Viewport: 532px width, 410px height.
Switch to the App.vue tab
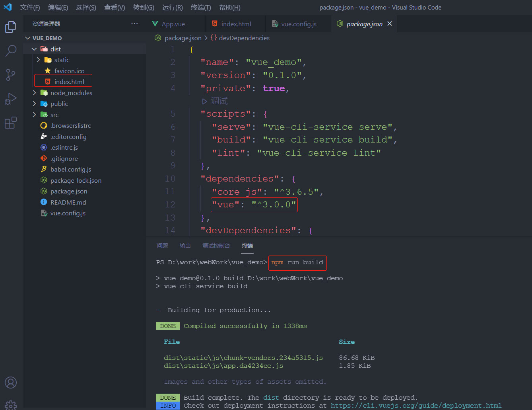(175, 24)
